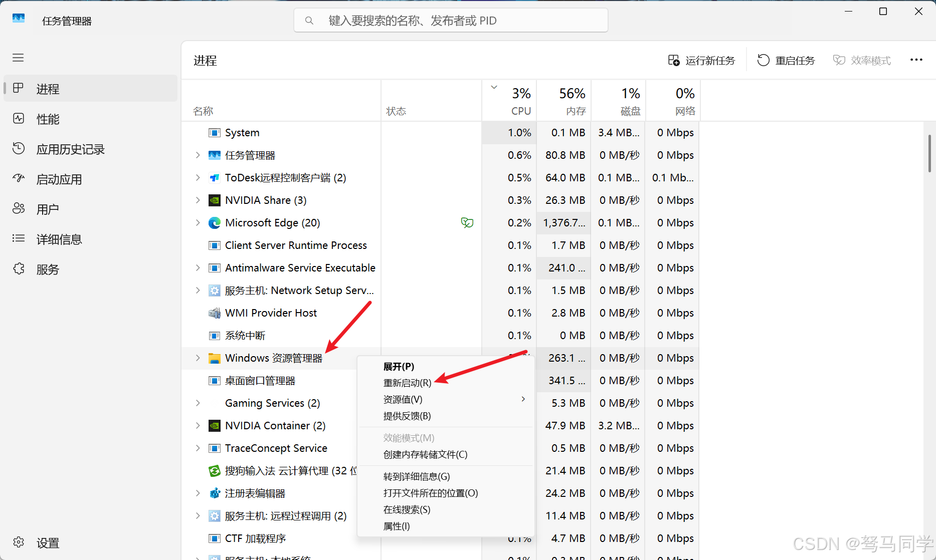This screenshot has width=936, height=560.
Task: Expand the TraceConcept Service row
Action: click(198, 448)
